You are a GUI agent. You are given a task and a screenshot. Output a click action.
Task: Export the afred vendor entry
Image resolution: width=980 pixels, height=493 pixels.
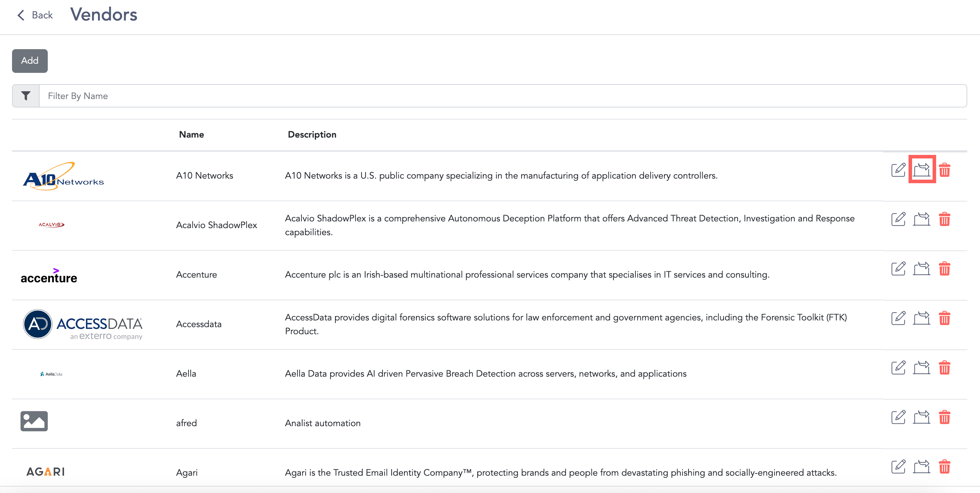(x=922, y=417)
